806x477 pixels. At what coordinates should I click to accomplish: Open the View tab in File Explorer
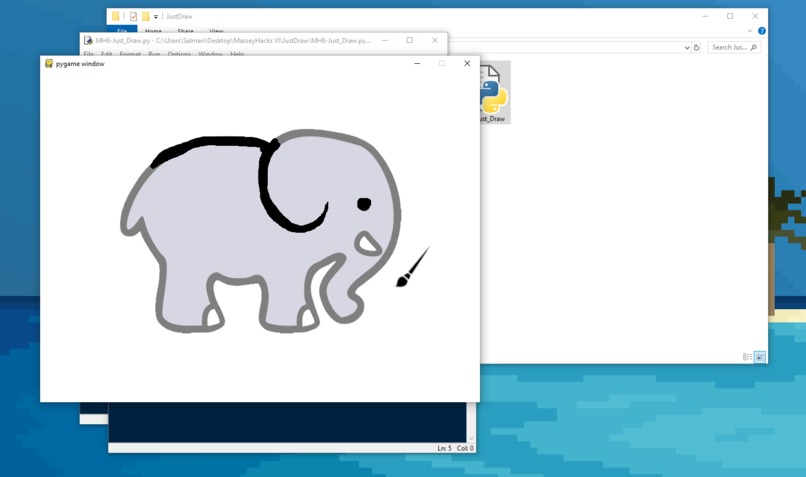[x=216, y=31]
